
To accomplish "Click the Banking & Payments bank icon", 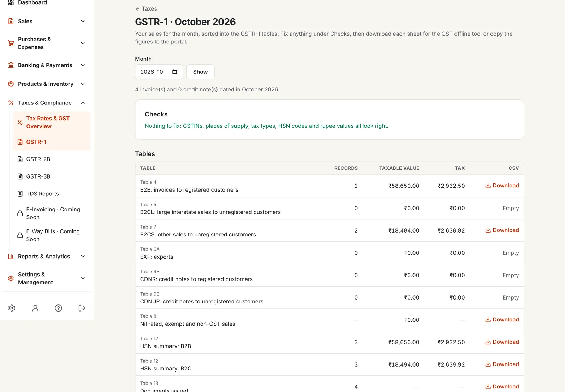I will click(11, 65).
